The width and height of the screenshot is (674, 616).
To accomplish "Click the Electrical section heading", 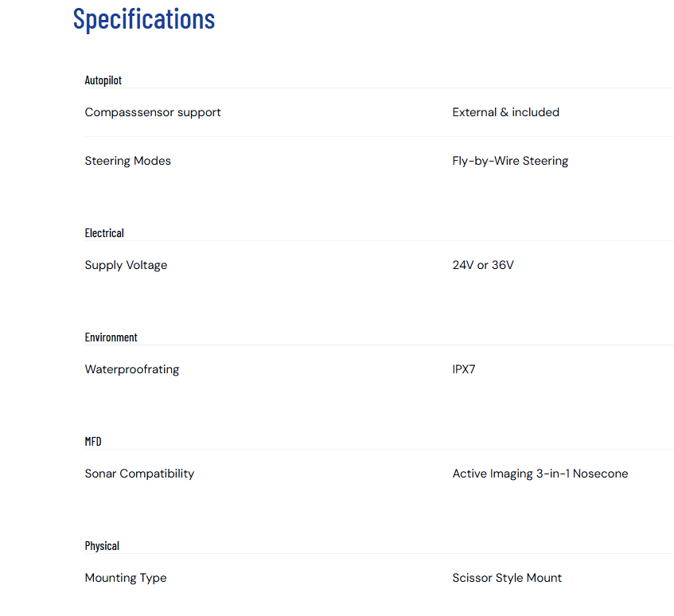I will coord(104,233).
